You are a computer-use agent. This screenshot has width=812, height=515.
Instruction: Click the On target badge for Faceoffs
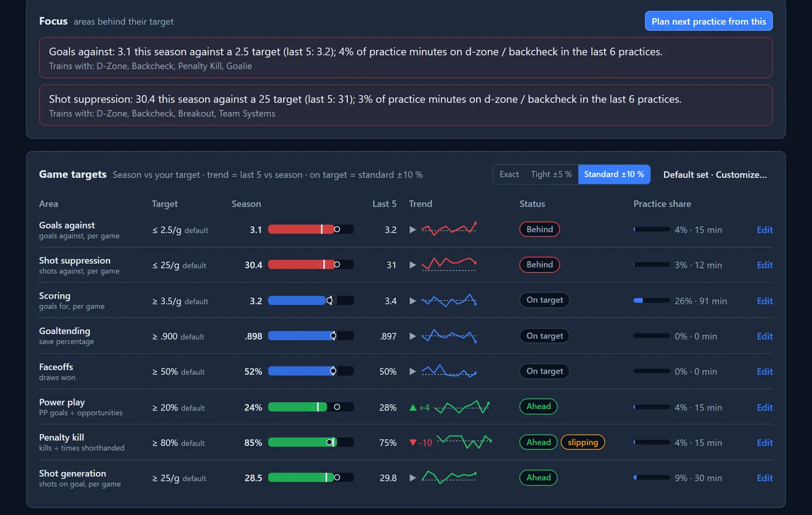click(545, 371)
